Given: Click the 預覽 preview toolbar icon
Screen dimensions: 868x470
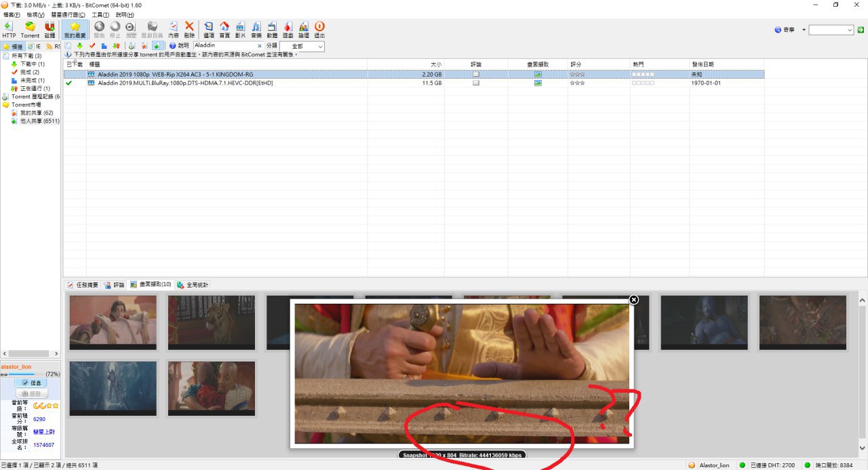Looking at the screenshot, I should pos(131,29).
